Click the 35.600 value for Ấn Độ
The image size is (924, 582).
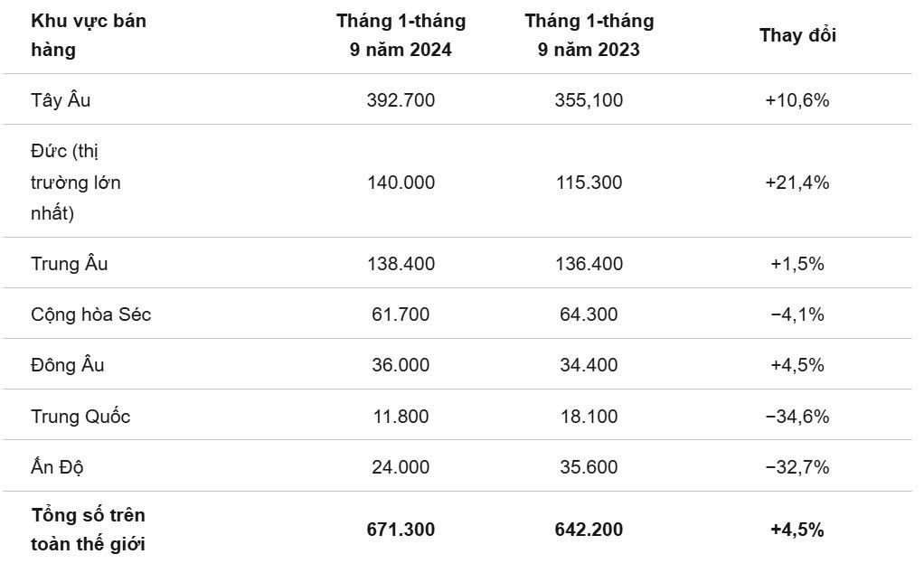pyautogui.click(x=589, y=468)
